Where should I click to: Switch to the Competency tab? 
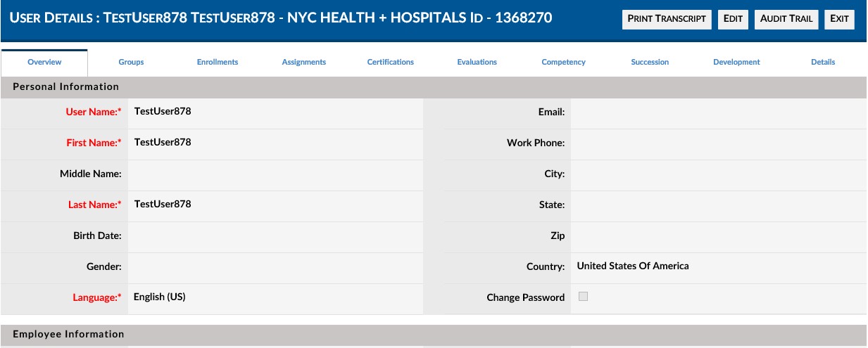tap(563, 63)
